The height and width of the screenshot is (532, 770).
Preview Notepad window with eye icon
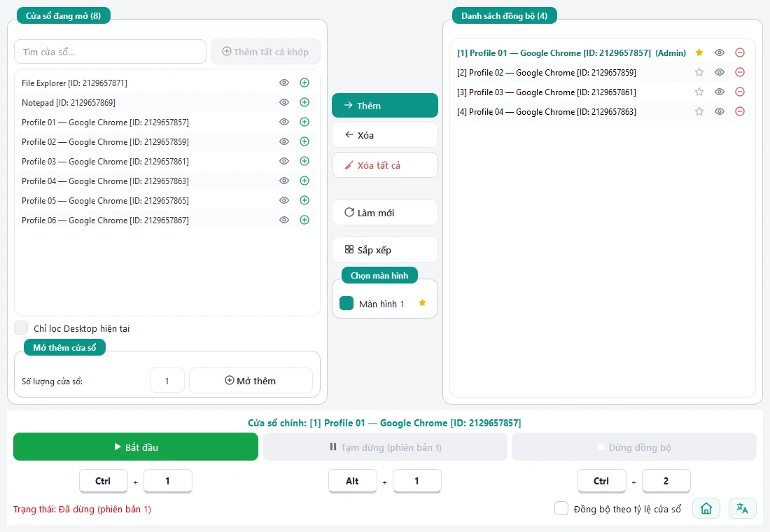click(284, 102)
